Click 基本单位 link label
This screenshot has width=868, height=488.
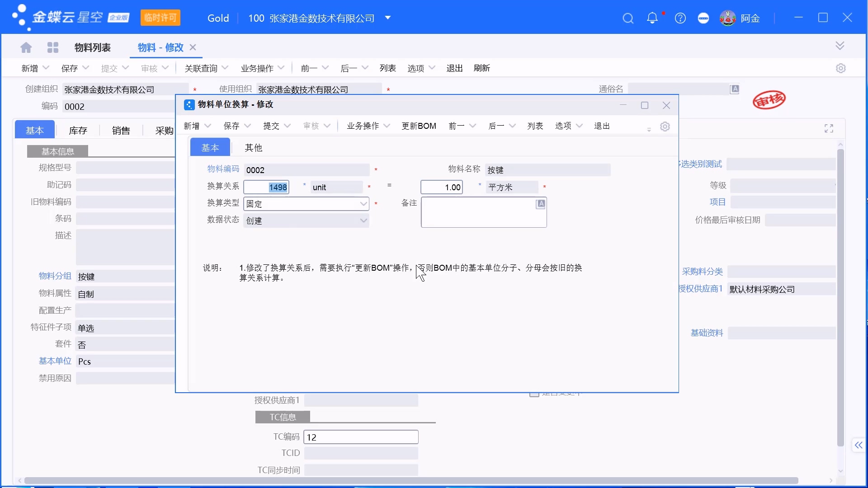tap(55, 361)
